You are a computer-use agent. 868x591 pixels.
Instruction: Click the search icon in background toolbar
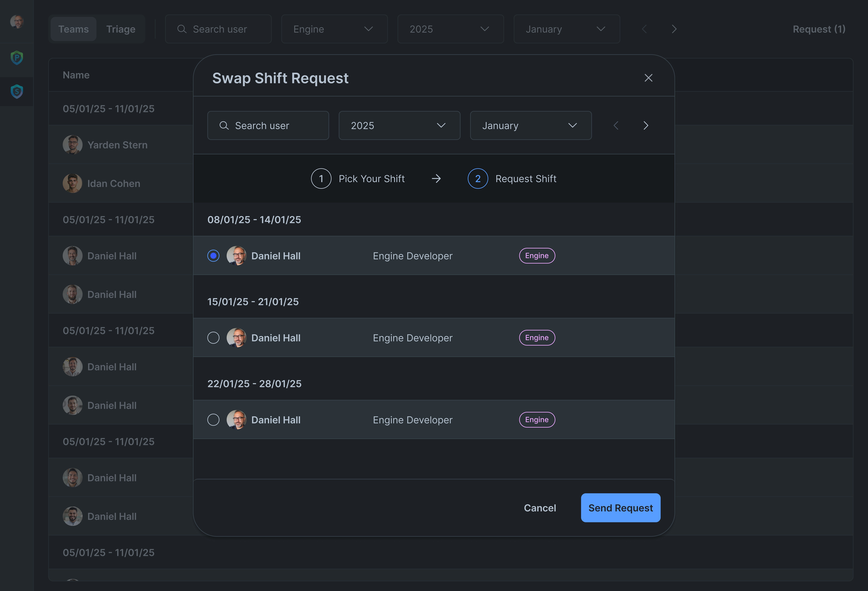[x=182, y=29]
